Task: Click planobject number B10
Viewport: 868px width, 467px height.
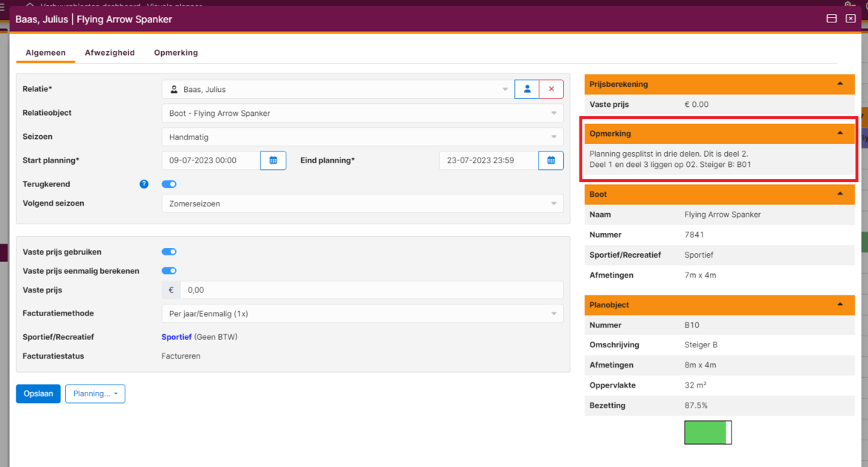Action: pyautogui.click(x=692, y=325)
